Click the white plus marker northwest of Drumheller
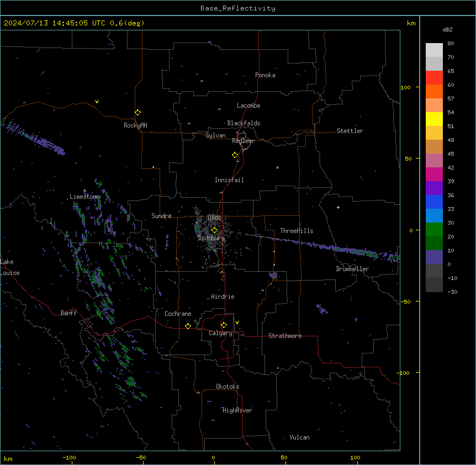Image resolution: width=476 pixels, height=465 pixels. (x=338, y=207)
